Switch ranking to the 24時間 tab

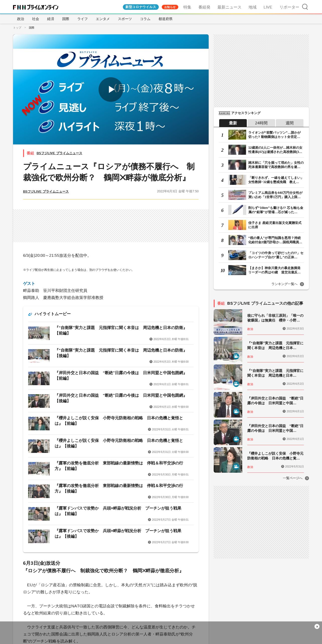(261, 123)
